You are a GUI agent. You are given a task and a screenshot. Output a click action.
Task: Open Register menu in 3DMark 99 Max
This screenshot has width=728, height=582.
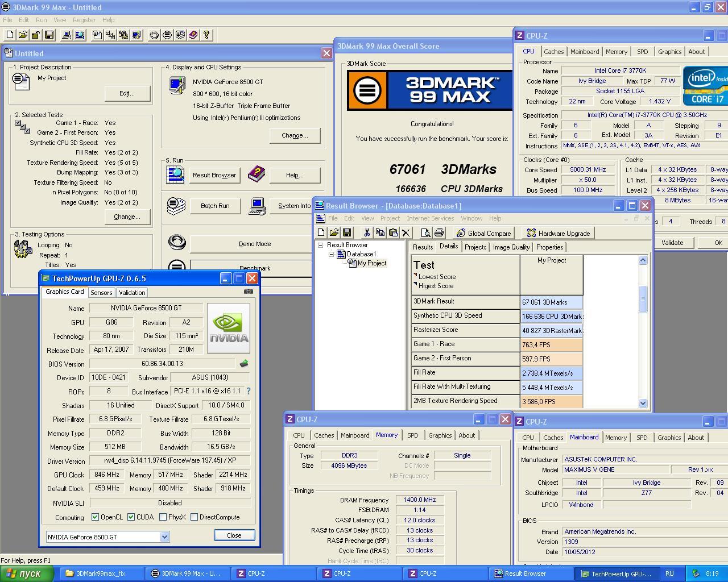tap(84, 20)
